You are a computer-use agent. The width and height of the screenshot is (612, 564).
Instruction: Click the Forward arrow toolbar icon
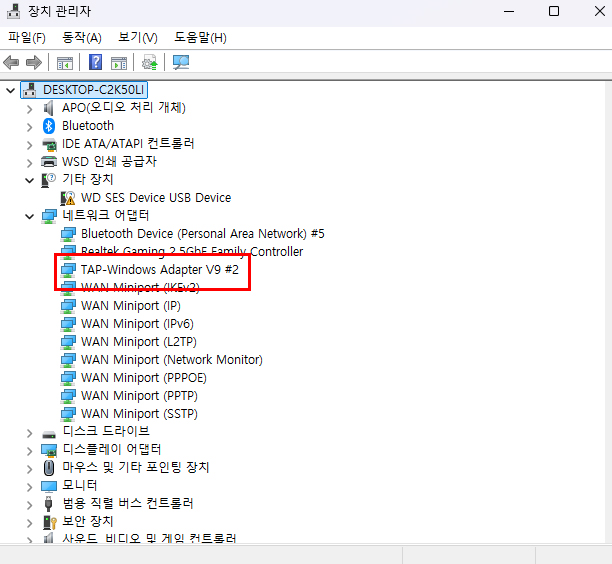click(33, 62)
